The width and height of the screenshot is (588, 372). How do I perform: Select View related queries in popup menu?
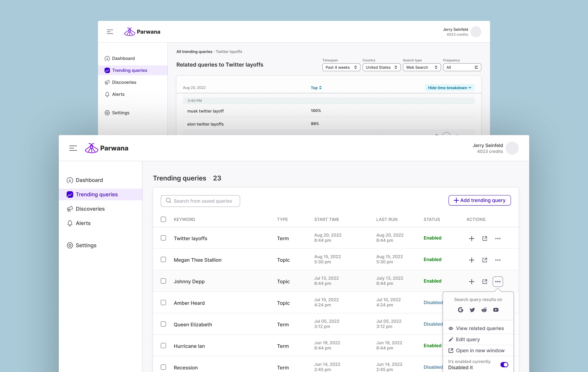[478, 328]
